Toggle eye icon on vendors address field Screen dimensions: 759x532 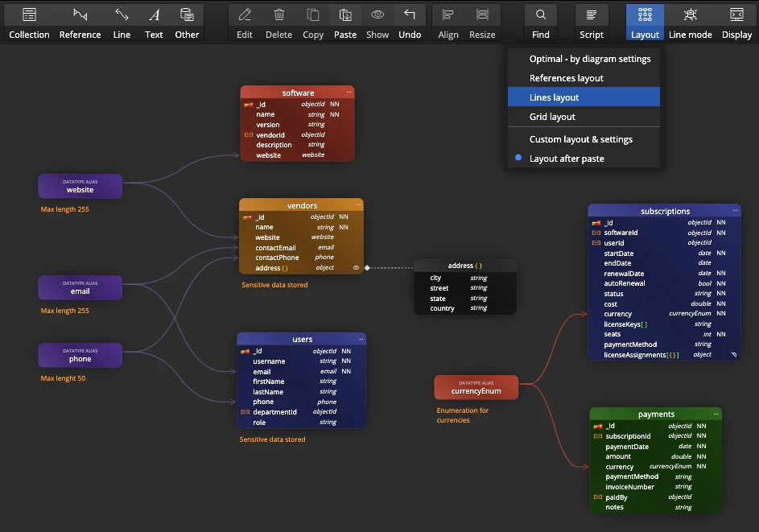(x=356, y=267)
